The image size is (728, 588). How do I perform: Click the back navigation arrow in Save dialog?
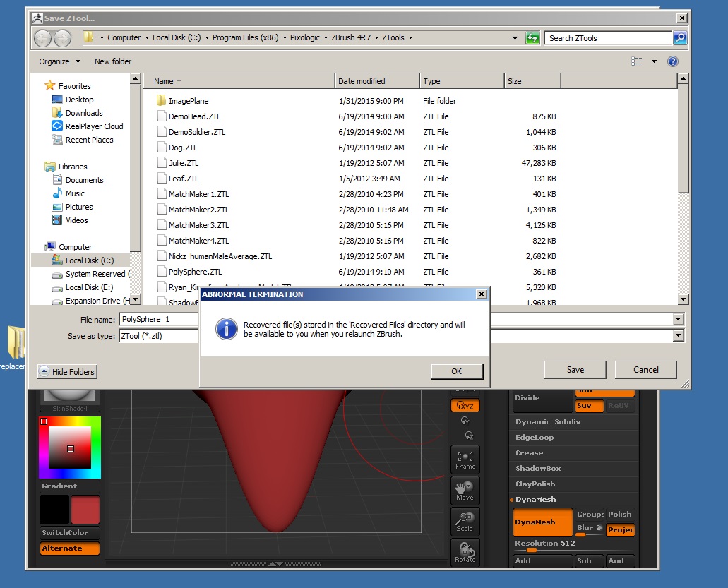click(42, 38)
